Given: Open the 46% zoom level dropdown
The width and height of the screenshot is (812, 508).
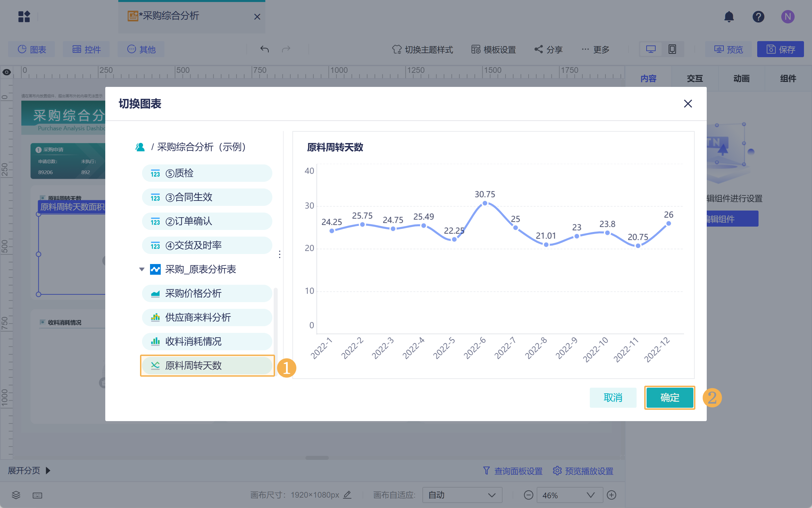Looking at the screenshot, I should (569, 495).
